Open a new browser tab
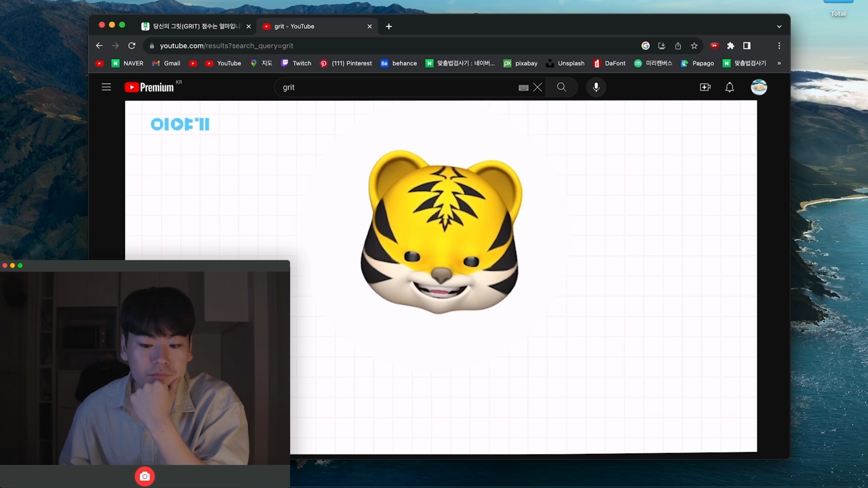 coord(389,26)
